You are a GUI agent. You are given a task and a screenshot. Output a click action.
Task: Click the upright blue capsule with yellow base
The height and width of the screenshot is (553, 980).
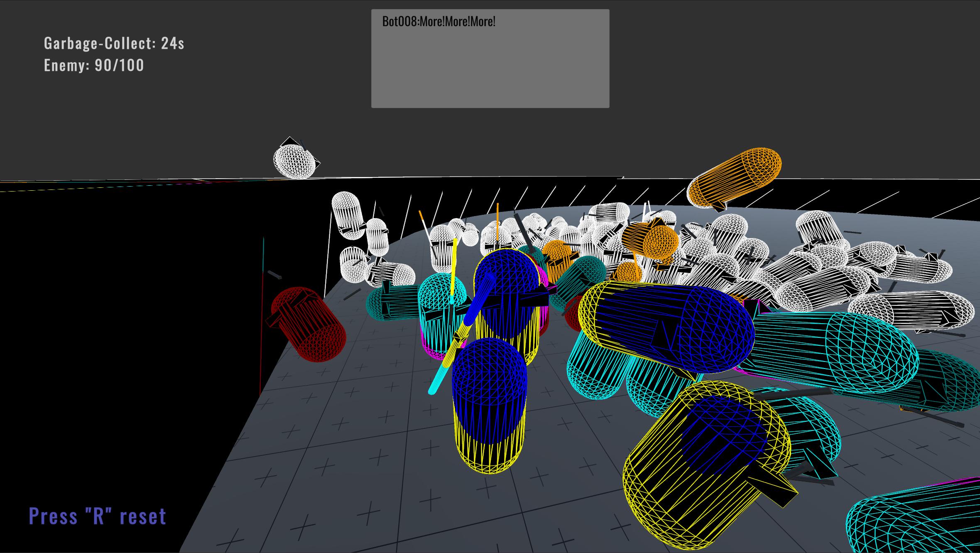(x=489, y=405)
